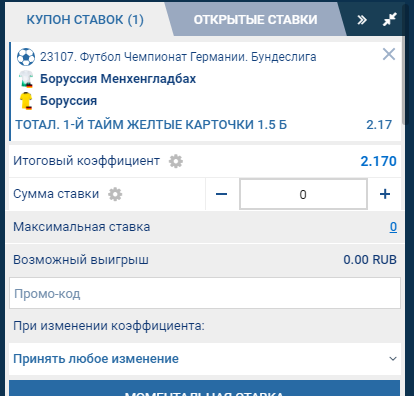Switch to the Открытые ставки tab
Screen dimensions: 414x396
click(x=255, y=20)
